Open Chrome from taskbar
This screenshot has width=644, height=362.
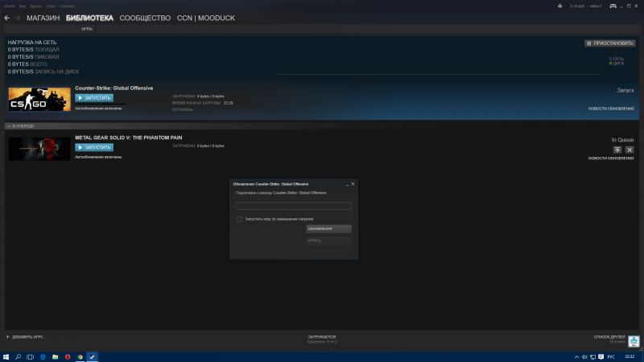click(x=80, y=356)
